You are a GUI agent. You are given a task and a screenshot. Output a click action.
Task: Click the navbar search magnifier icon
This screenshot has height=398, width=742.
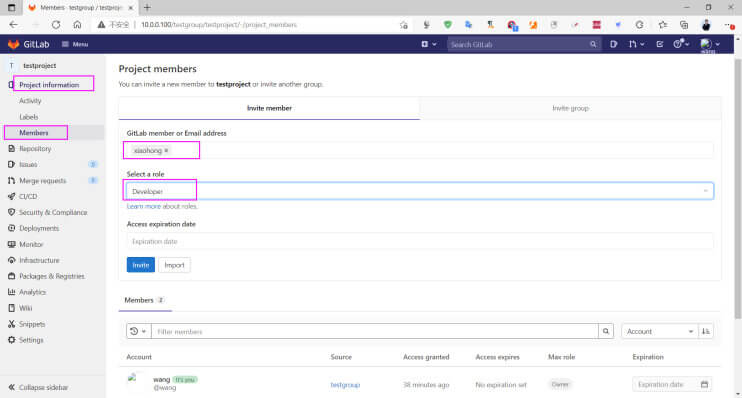593,44
